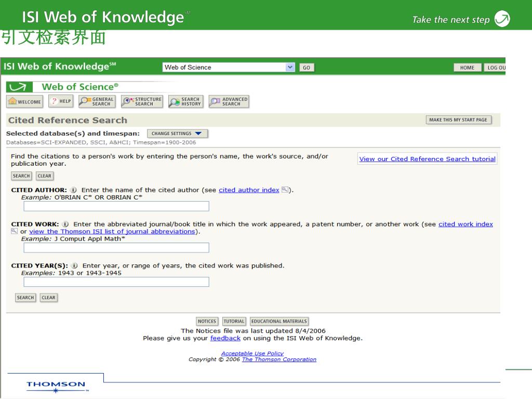Click the icon after cited work index link
Screen dimensions: 532x399
(x=14, y=231)
